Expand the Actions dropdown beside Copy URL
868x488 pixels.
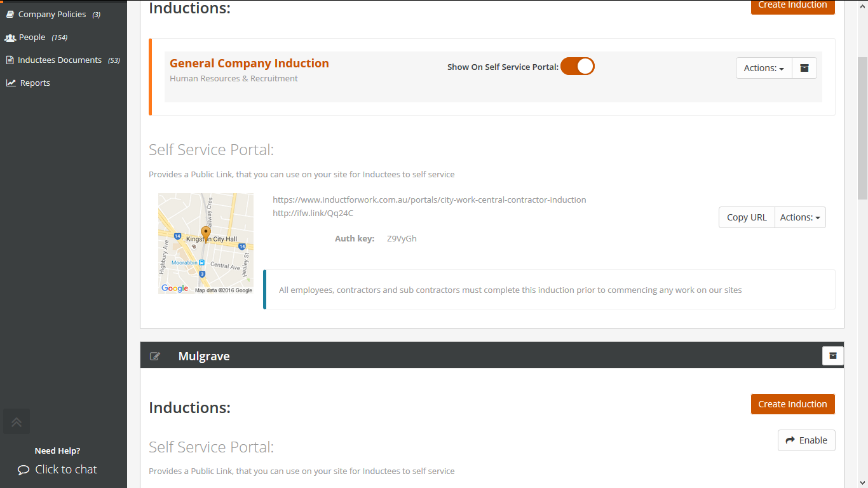click(800, 217)
